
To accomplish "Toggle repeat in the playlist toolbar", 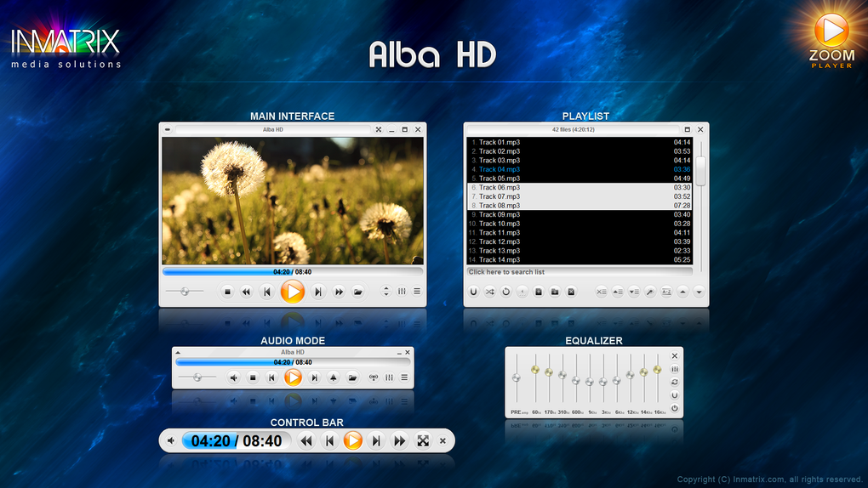I will [506, 292].
